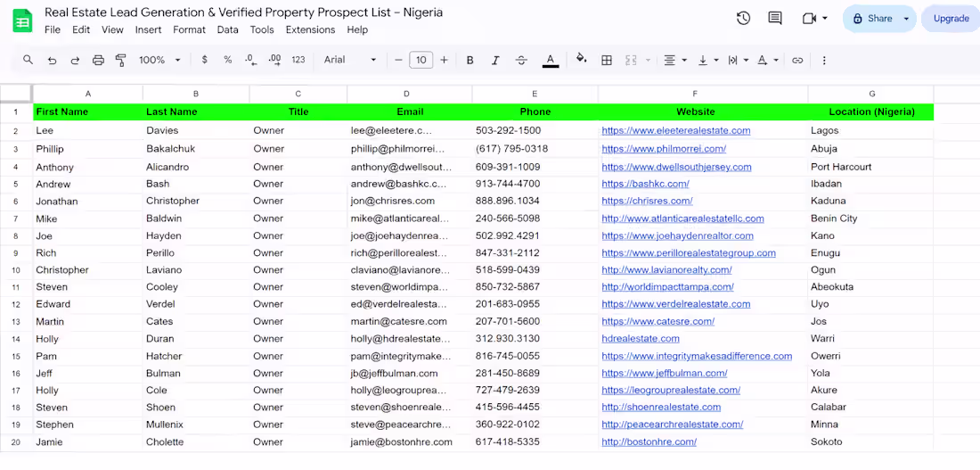This screenshot has height=470, width=980.
Task: Redo the last action
Action: [75, 60]
